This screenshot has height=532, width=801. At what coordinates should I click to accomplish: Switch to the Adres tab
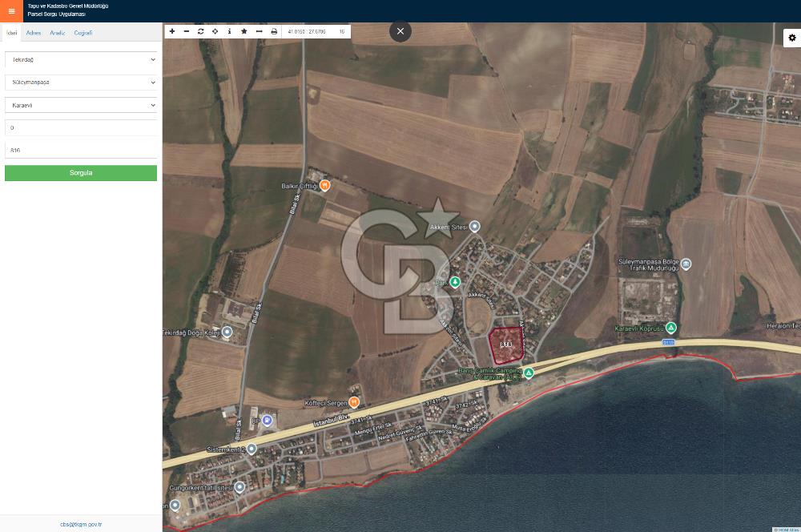(33, 33)
